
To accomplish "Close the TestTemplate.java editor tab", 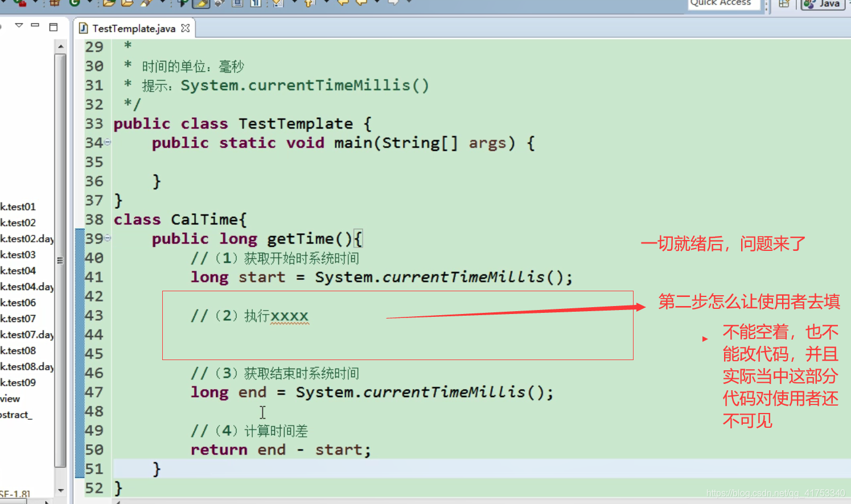I will [x=185, y=28].
